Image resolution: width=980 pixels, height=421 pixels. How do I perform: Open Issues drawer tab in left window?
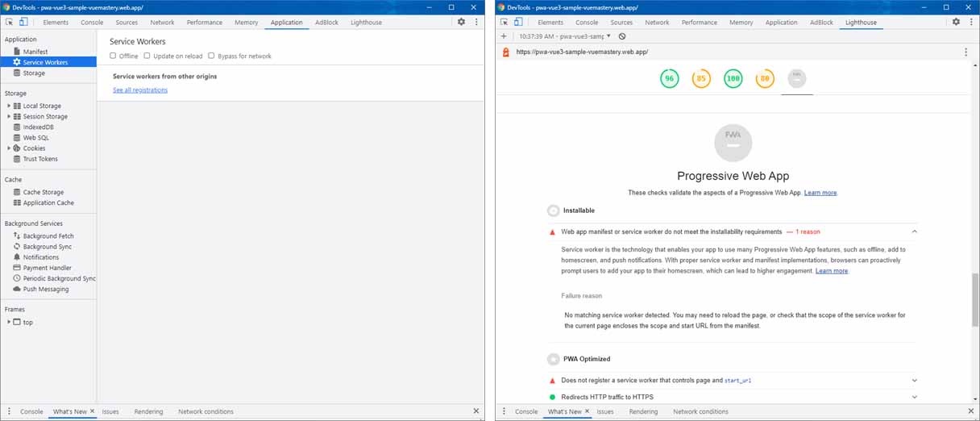[x=110, y=411]
